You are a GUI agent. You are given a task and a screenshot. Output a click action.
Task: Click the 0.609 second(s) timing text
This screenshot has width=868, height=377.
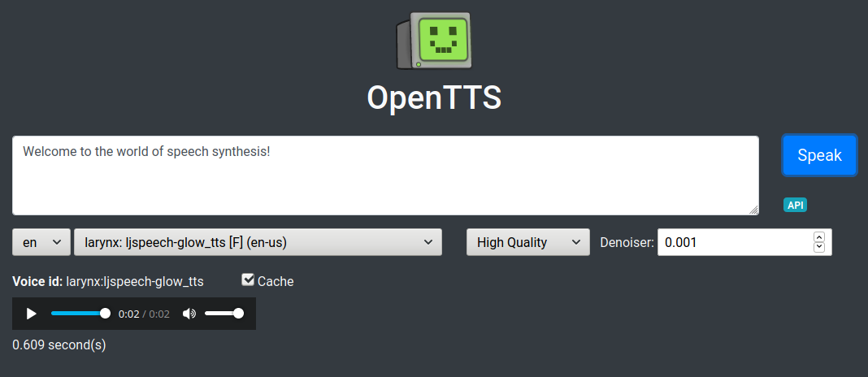59,344
